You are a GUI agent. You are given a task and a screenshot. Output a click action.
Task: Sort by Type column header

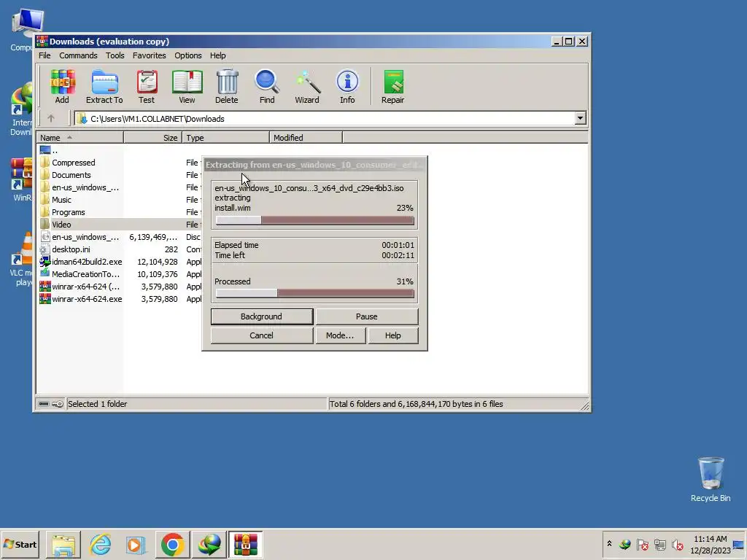point(226,138)
